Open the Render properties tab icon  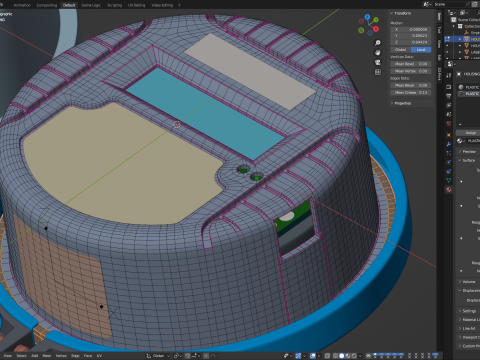click(449, 87)
